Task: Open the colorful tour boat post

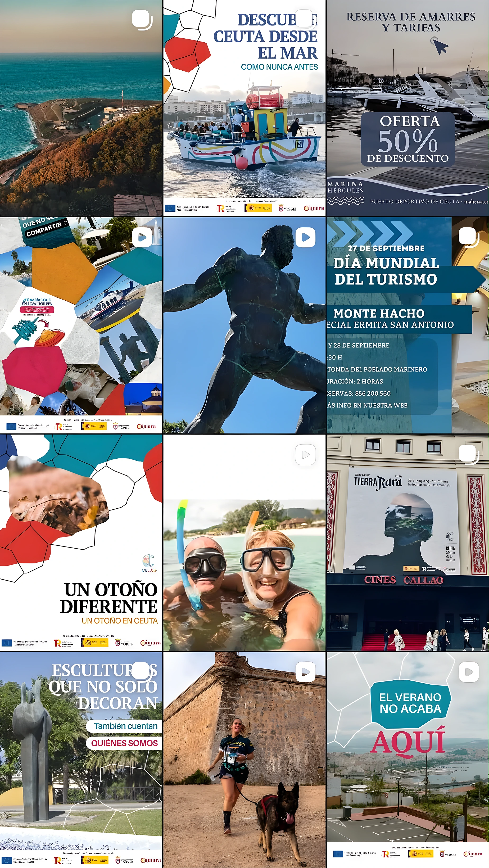Action: tap(244, 108)
